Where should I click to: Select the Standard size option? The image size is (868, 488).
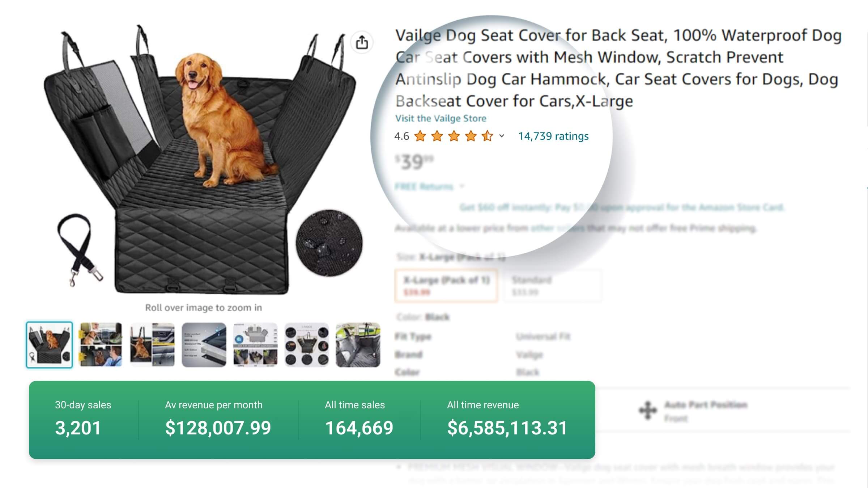[x=552, y=285]
